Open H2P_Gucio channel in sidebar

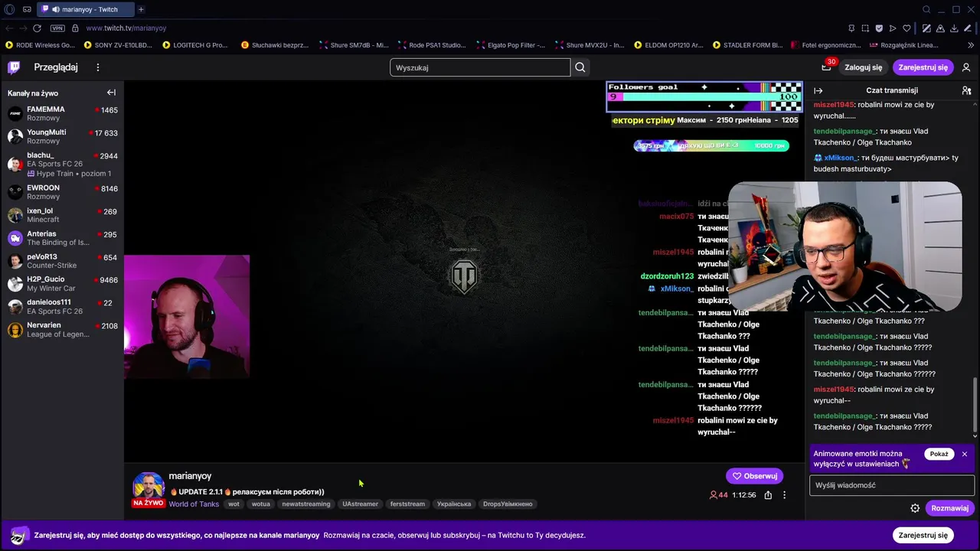(x=62, y=284)
